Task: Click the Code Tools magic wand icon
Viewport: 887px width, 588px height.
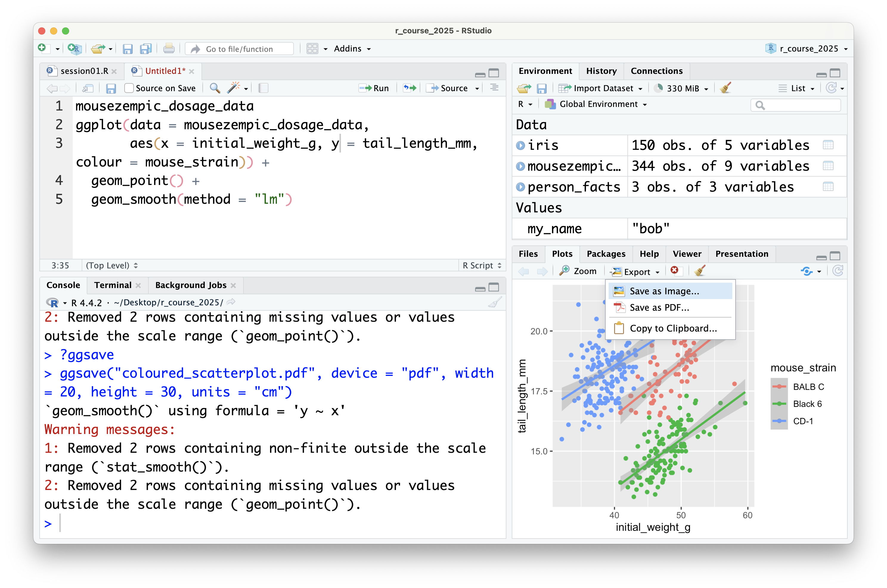Action: [x=233, y=88]
